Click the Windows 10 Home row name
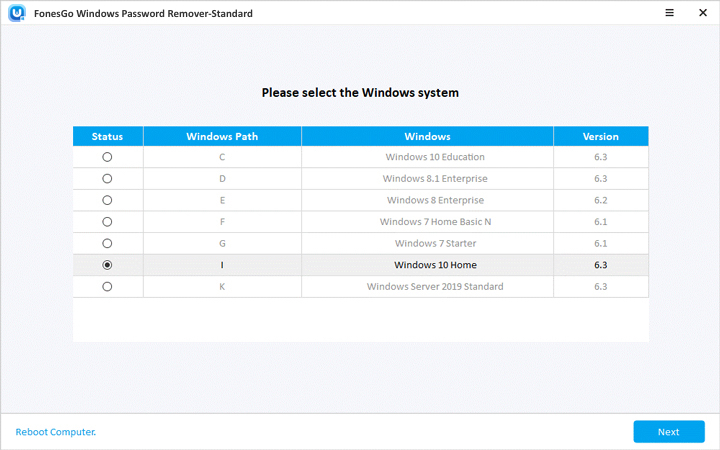The height and width of the screenshot is (450, 720). (x=435, y=265)
